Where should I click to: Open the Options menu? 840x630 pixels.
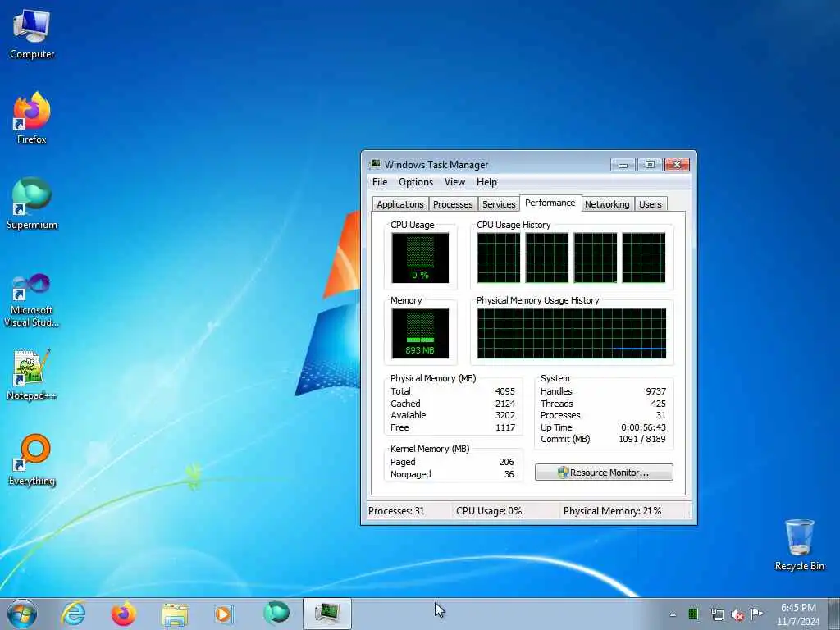pyautogui.click(x=416, y=182)
